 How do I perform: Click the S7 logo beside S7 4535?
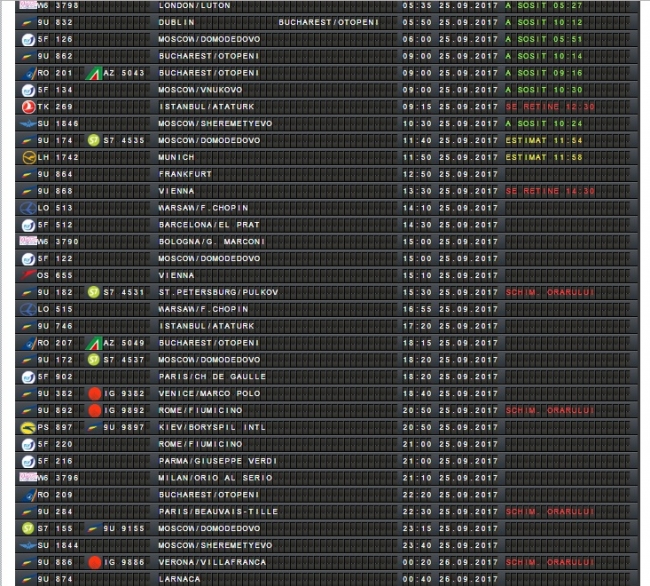[x=94, y=141]
